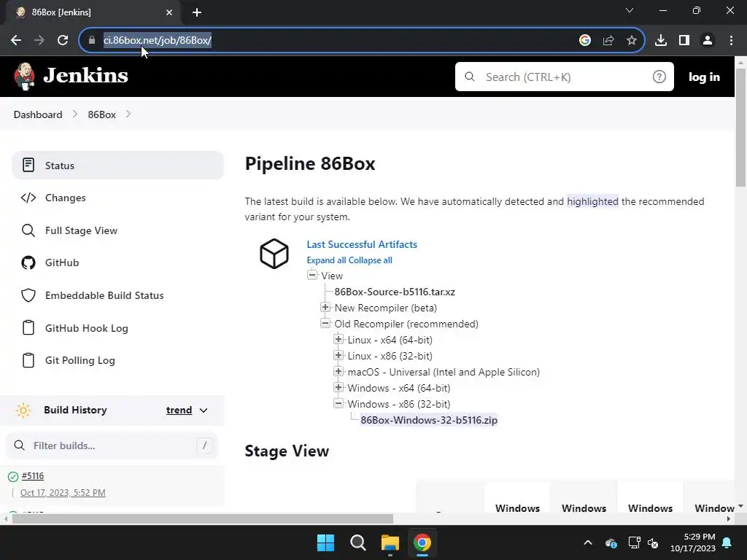Open the Dashboard breadcrumb chevron menu
This screenshot has height=560, width=747.
75,114
